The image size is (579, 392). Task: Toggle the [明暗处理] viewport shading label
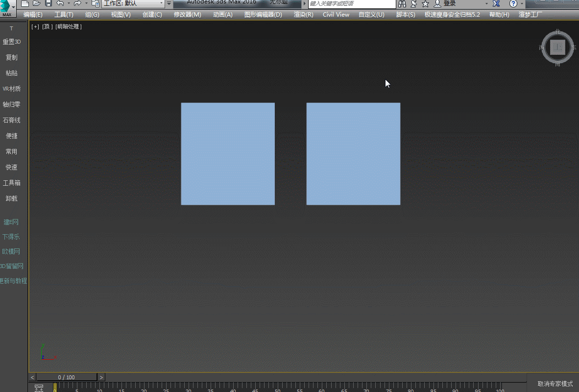tap(69, 26)
